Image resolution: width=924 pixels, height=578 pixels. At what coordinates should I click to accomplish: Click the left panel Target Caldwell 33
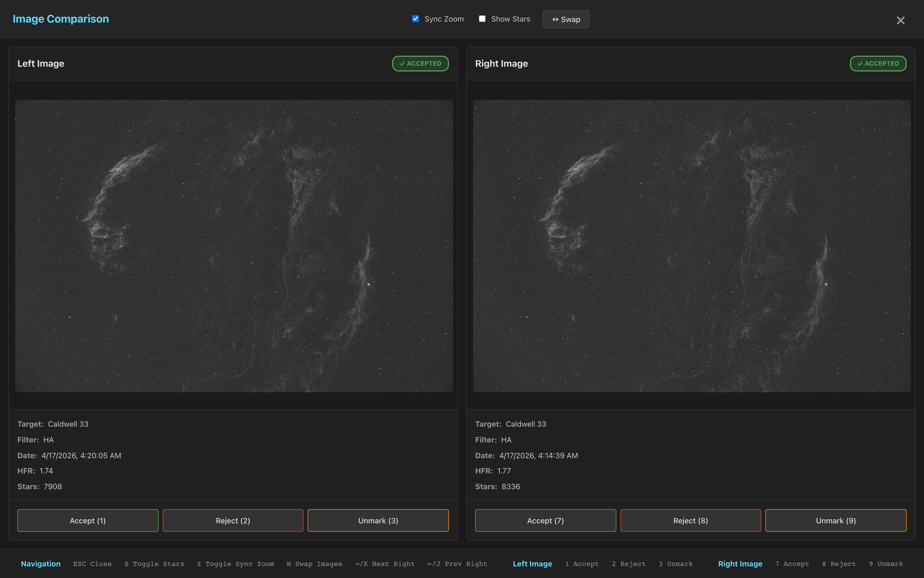(68, 424)
